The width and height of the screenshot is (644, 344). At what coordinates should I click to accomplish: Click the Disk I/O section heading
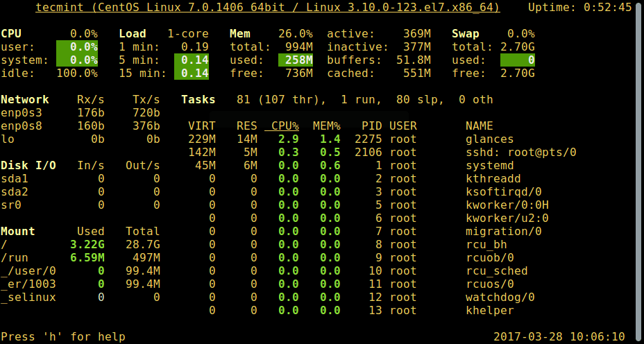pos(28,165)
